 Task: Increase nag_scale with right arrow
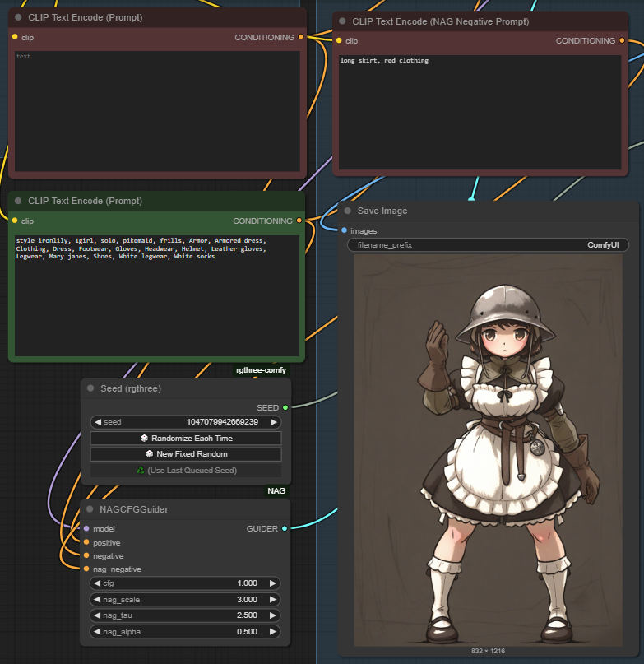[273, 599]
